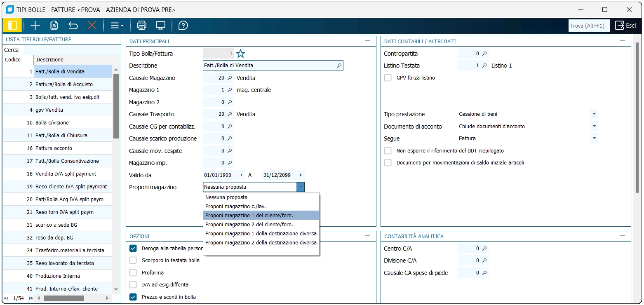Click the orange delete X icon

point(92,26)
